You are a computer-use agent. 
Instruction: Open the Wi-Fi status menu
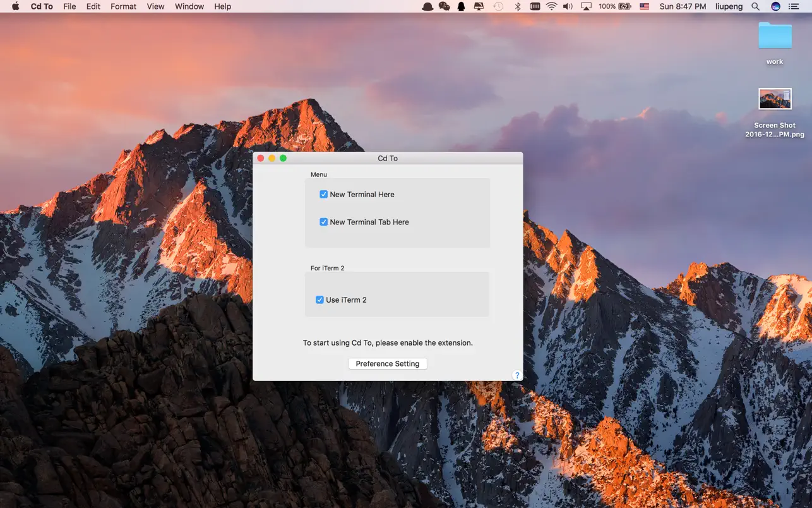552,6
